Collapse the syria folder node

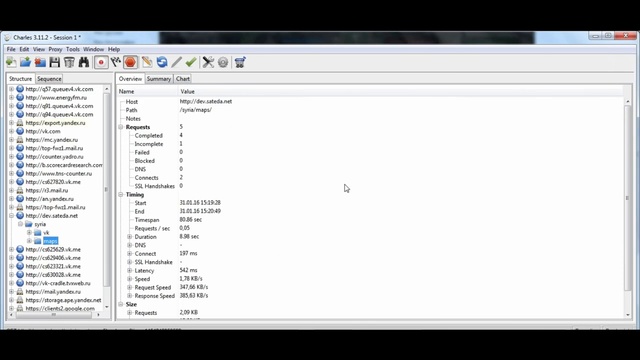(x=20, y=224)
